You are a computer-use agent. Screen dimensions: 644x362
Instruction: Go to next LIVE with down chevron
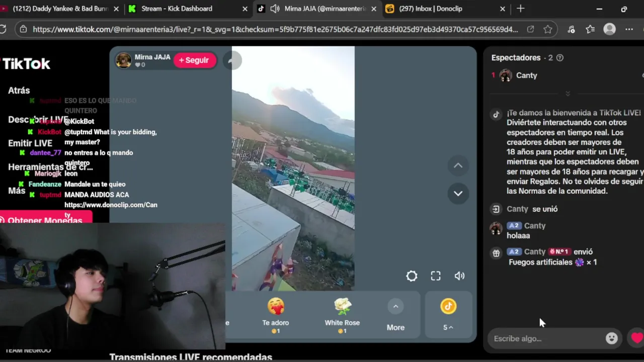point(458,193)
